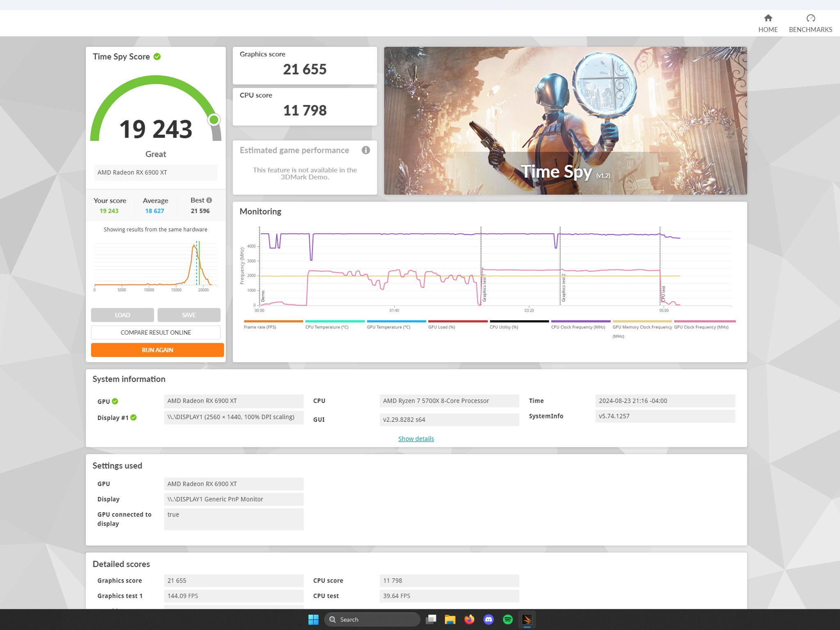Click the green validation check next to Time Spy Score
840x630 pixels.
[157, 57]
